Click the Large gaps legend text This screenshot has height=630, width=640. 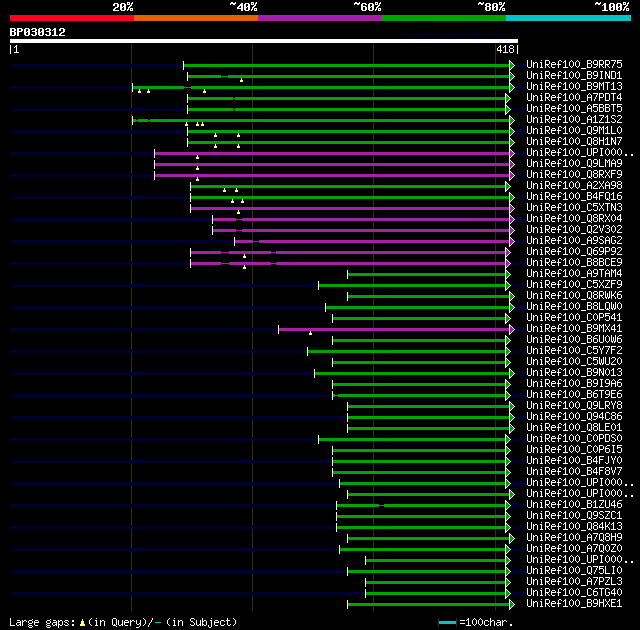pyautogui.click(x=123, y=622)
